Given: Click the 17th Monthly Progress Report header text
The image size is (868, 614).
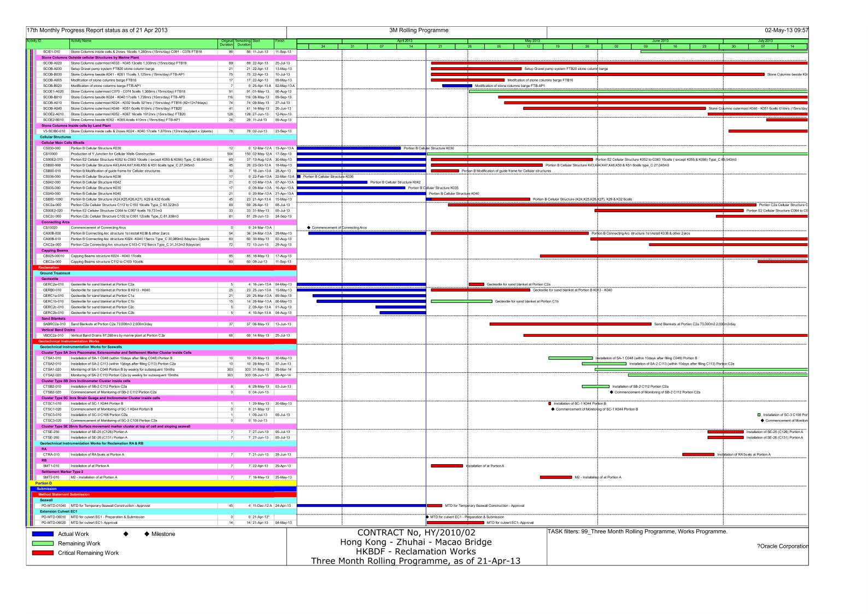Looking at the screenshot, I should [x=97, y=31].
